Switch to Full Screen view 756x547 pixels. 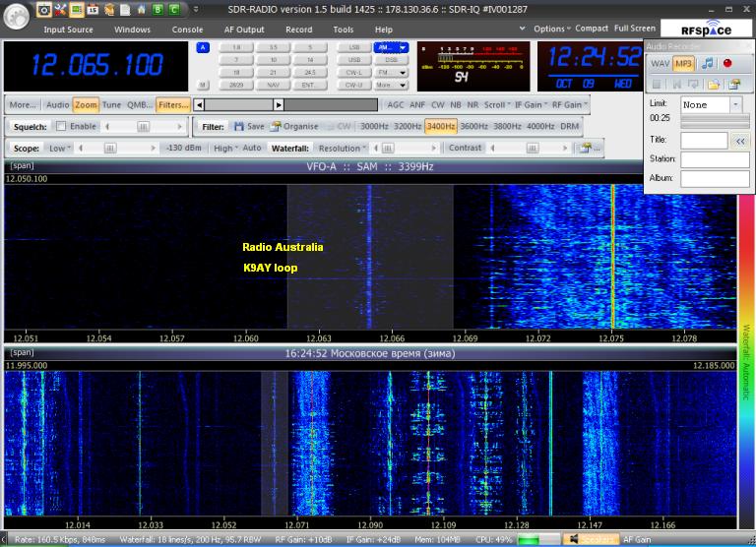point(635,29)
